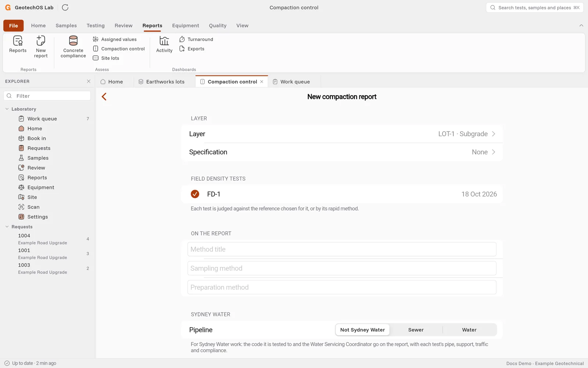Screen dimensions: 588x368
Task: Go back with the red arrow
Action: pos(104,97)
